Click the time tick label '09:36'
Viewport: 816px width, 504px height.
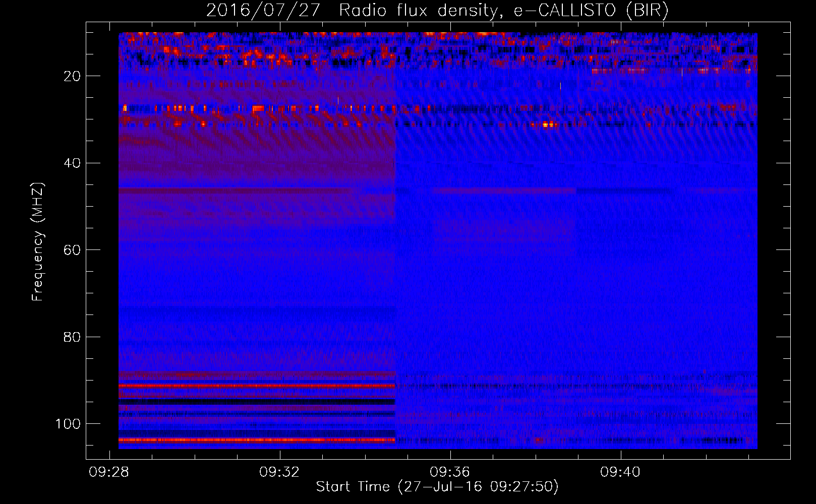450,472
